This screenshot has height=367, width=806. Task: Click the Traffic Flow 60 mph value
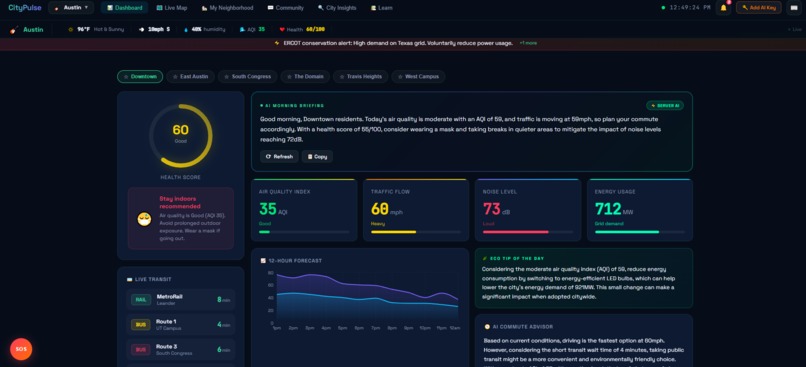[387, 209]
